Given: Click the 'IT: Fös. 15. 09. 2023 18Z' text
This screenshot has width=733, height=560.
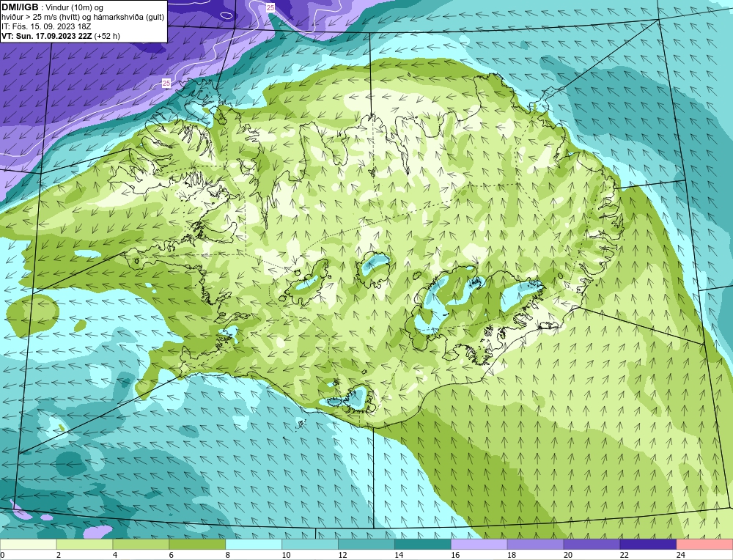Looking at the screenshot, I should (x=46, y=26).
